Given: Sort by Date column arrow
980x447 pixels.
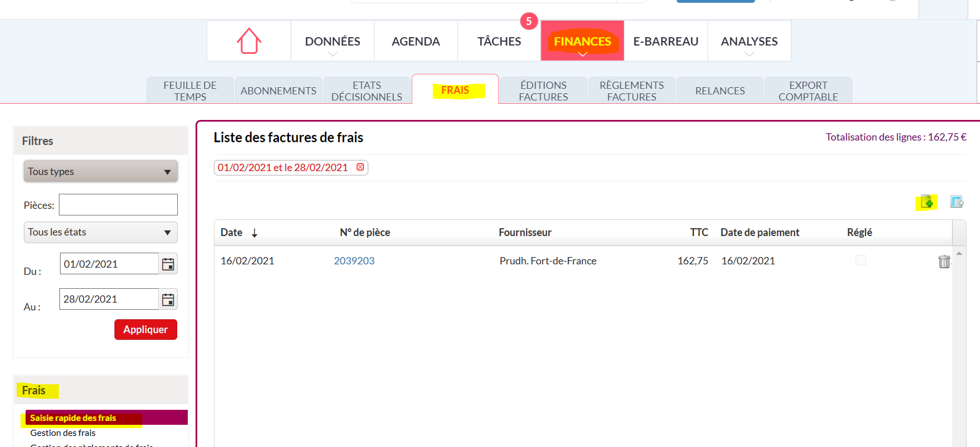Looking at the screenshot, I should 254,233.
